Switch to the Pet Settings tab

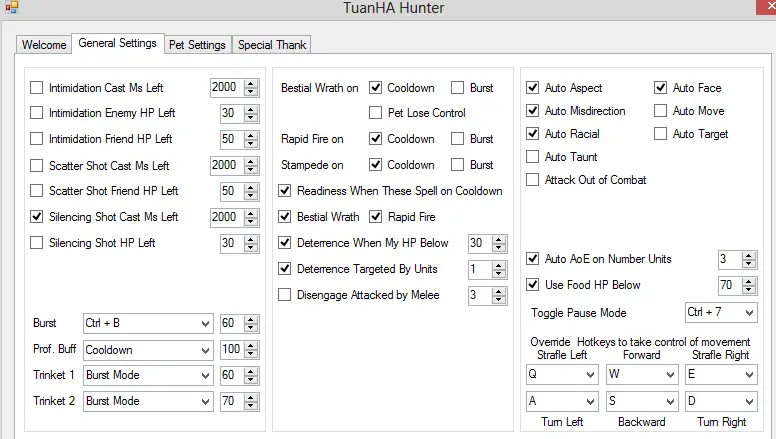pyautogui.click(x=198, y=45)
